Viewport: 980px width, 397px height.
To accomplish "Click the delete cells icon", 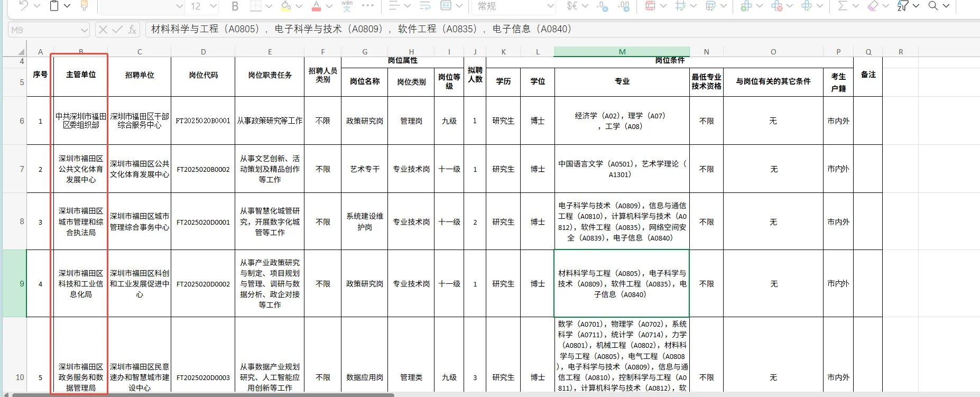I will 776,6.
